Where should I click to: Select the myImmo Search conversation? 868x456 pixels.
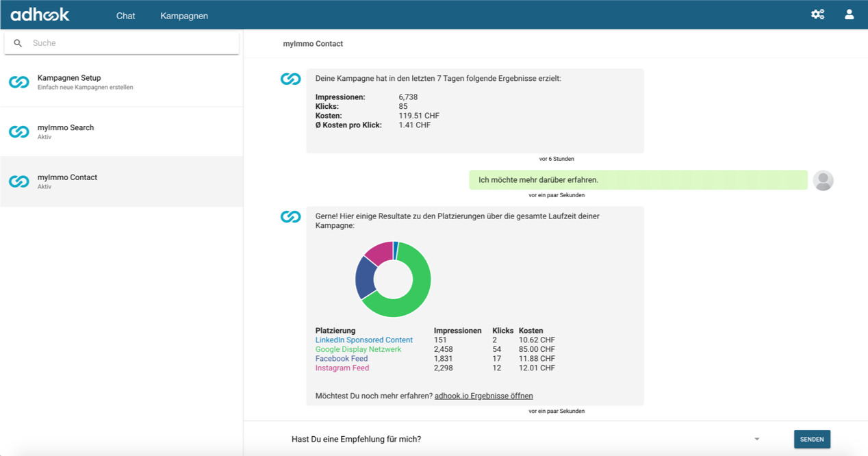pos(122,131)
